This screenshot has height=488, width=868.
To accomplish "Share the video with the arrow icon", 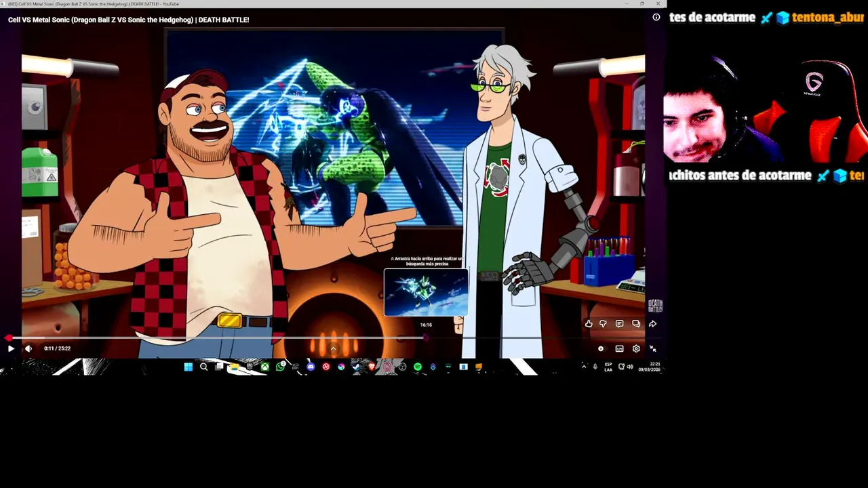I will point(652,324).
